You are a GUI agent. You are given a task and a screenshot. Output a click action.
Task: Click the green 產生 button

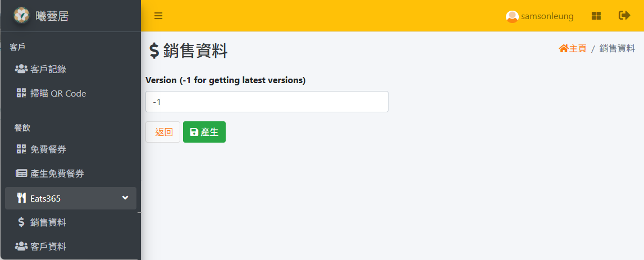pyautogui.click(x=204, y=132)
